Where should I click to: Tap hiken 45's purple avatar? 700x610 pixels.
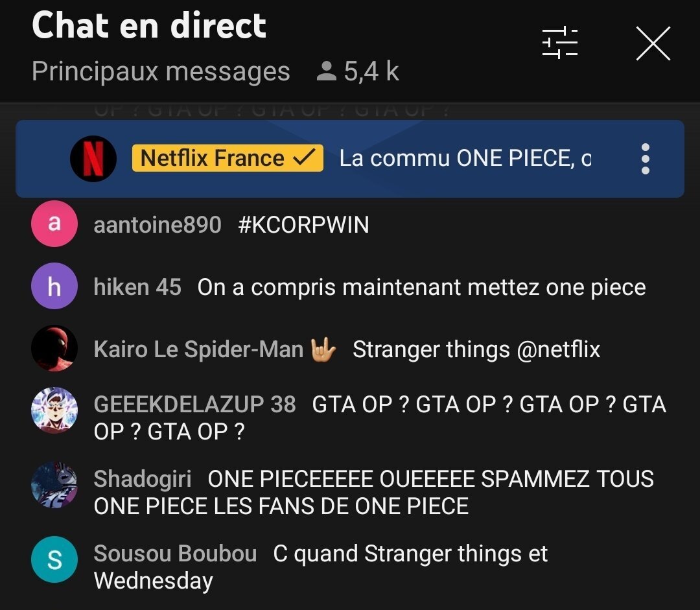coord(54,287)
